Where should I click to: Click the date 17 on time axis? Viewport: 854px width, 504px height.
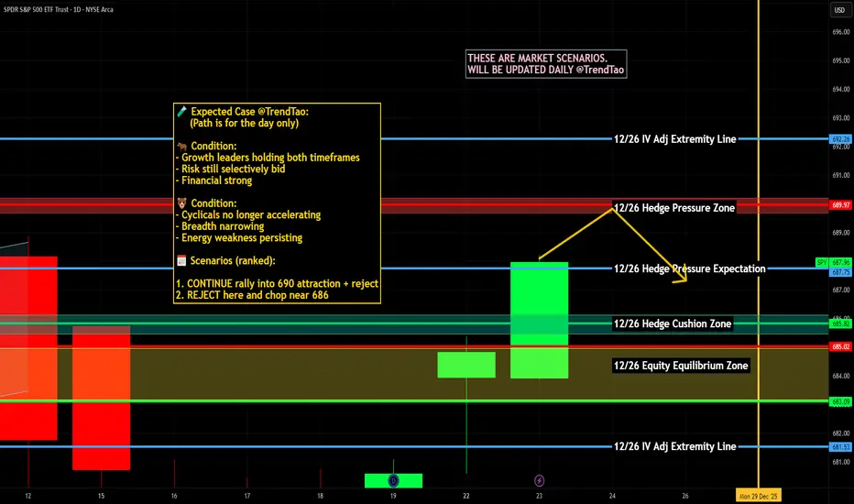247,496
